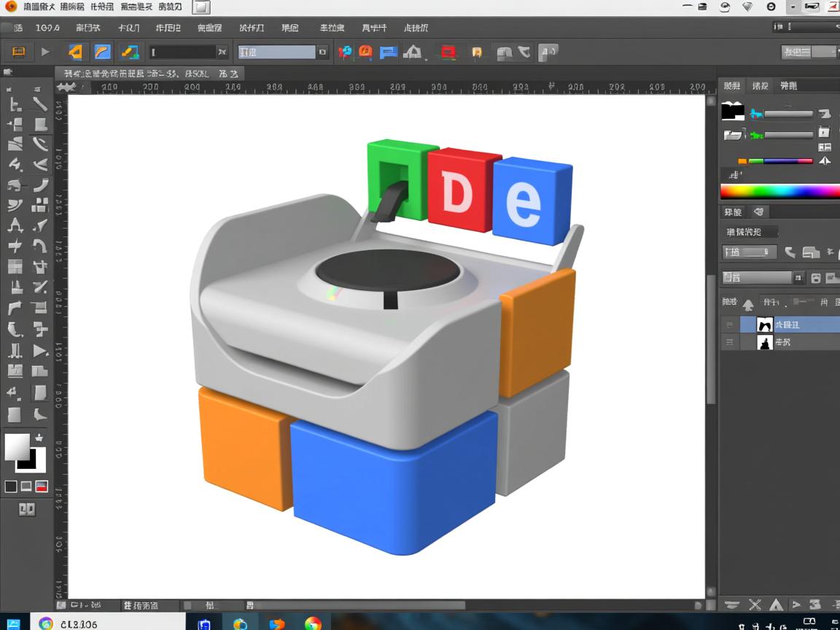Screen dimensions: 840x630
Task: Click the folder icon in the color panel
Action: (732, 134)
